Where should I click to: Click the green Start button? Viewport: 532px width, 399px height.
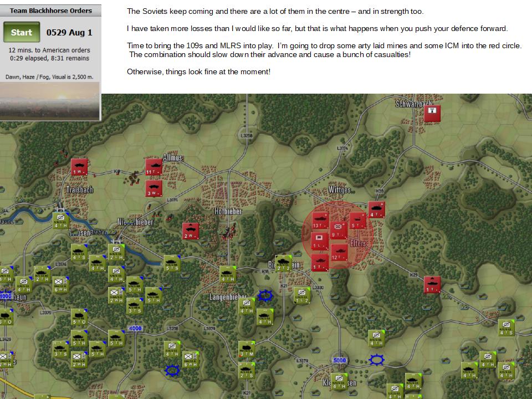coord(22,32)
